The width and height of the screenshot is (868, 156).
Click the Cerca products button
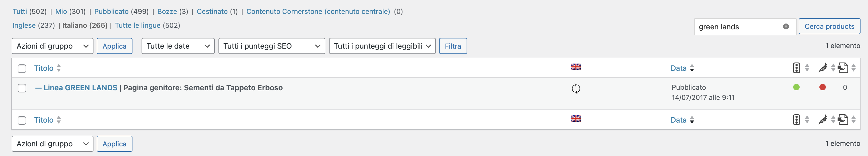[x=829, y=26]
